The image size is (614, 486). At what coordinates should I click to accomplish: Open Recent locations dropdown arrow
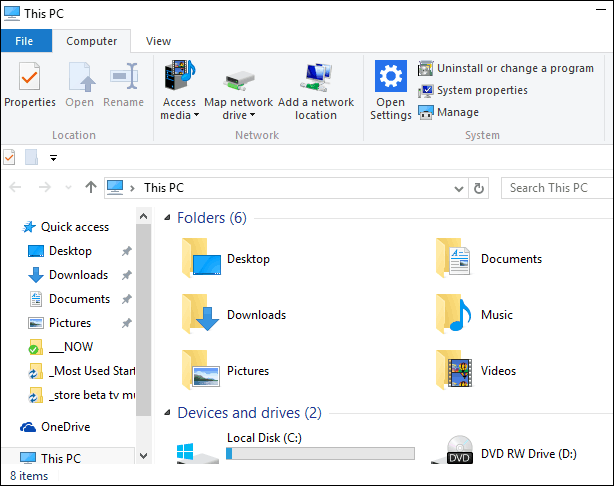pyautogui.click(x=68, y=188)
